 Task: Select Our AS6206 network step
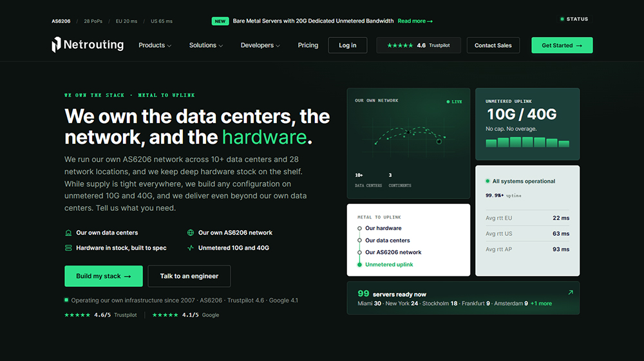click(390, 253)
